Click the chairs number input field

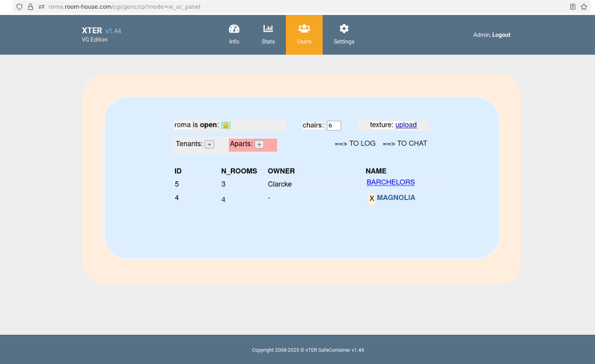[x=334, y=126]
